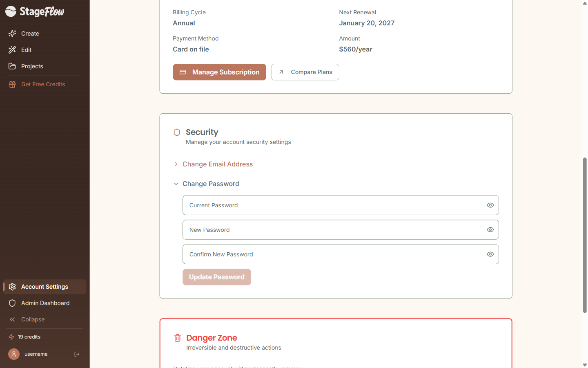Go to the Edit page
The image size is (588, 368).
(x=45, y=50)
